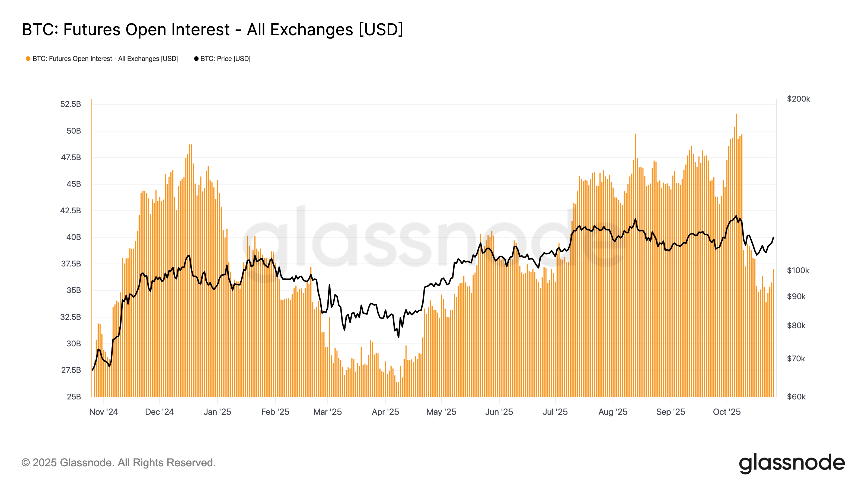Click the $60k right axis label
This screenshot has height=488, width=868.
point(796,397)
